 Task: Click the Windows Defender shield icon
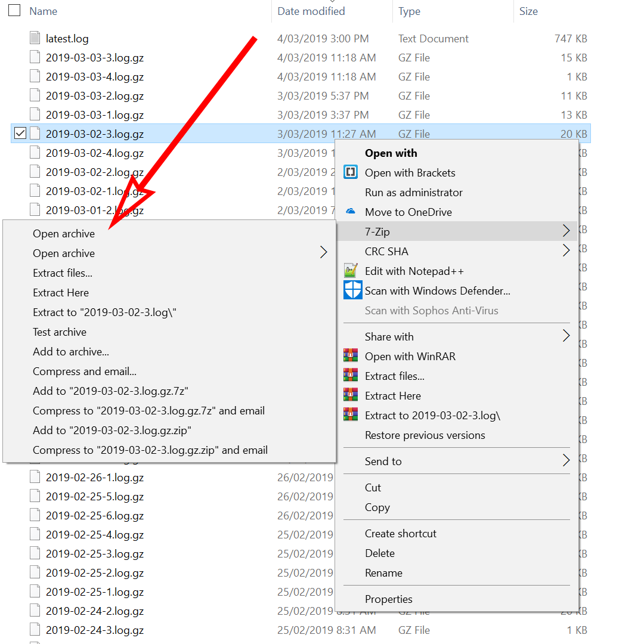pos(352,290)
